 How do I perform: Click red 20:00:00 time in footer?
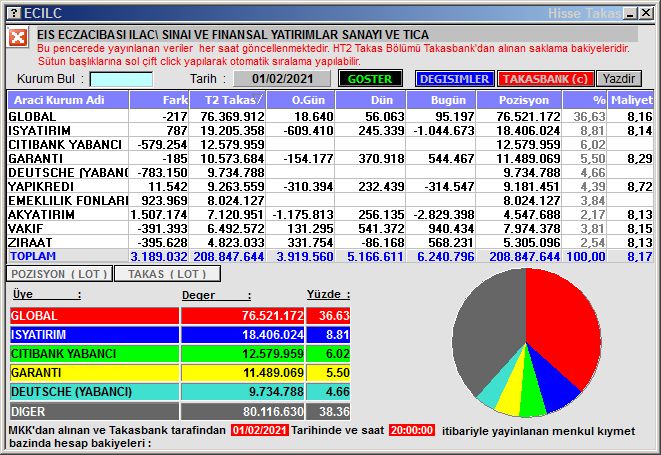click(x=412, y=431)
